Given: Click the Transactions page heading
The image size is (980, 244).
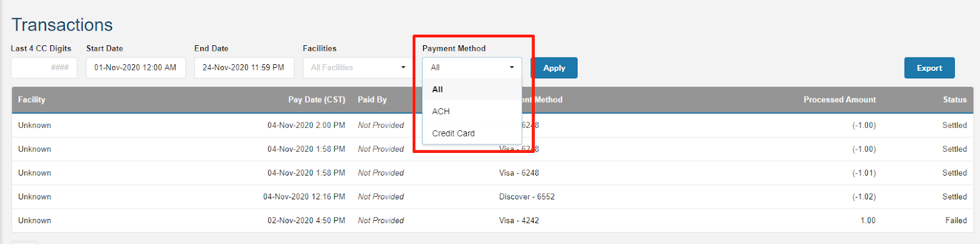Looking at the screenshot, I should point(62,24).
